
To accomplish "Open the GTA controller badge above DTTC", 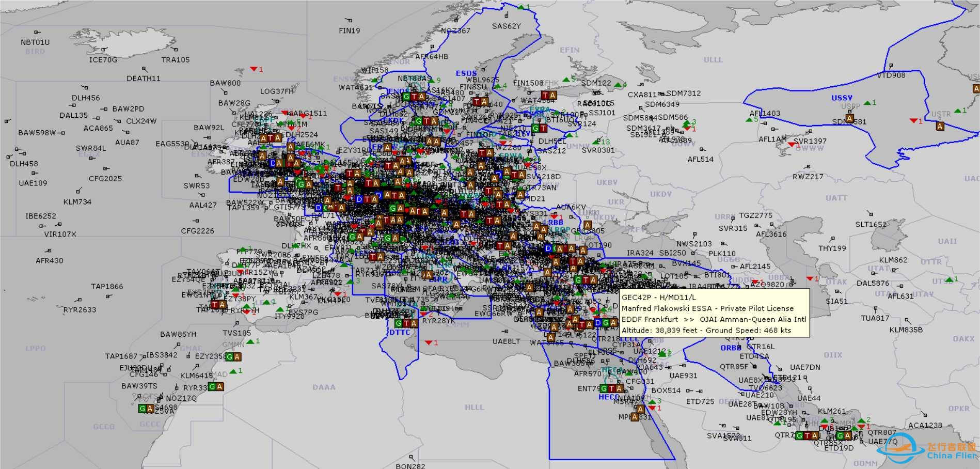I will click(x=406, y=323).
